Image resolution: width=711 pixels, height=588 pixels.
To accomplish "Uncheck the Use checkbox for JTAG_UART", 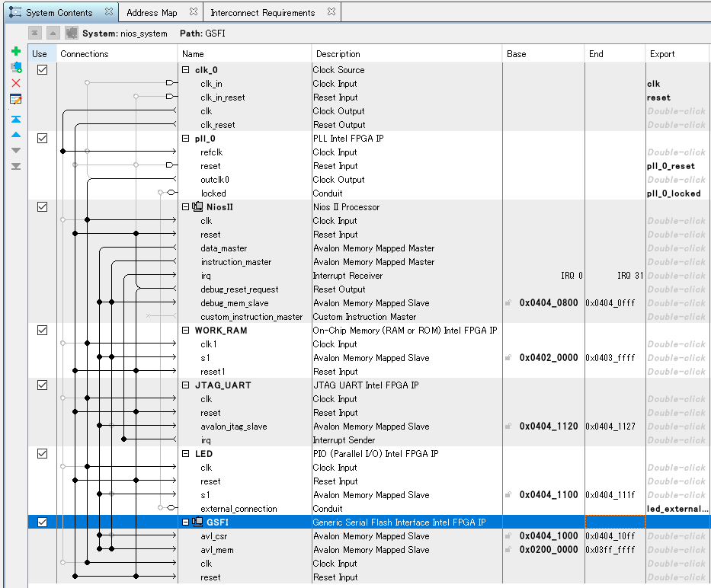I will (x=42, y=385).
